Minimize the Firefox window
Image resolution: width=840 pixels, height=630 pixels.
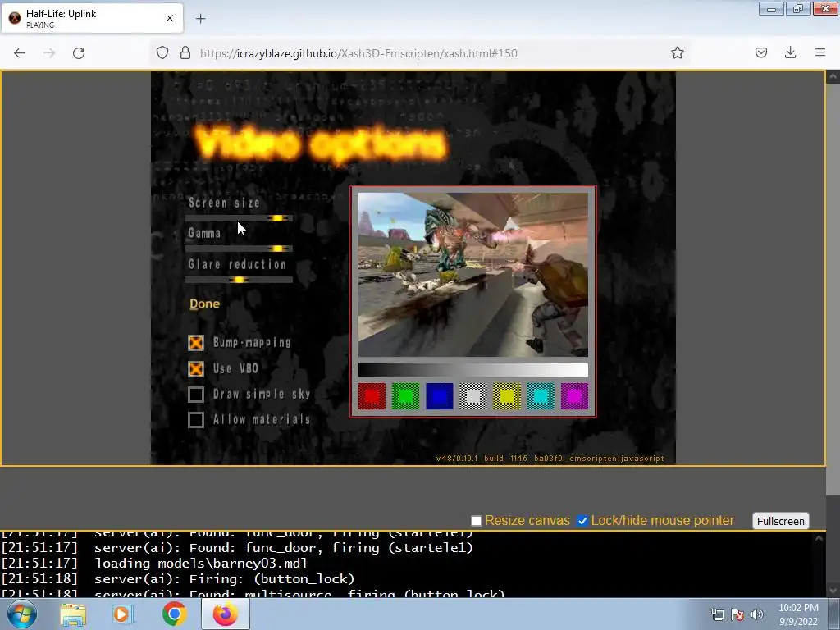(771, 9)
